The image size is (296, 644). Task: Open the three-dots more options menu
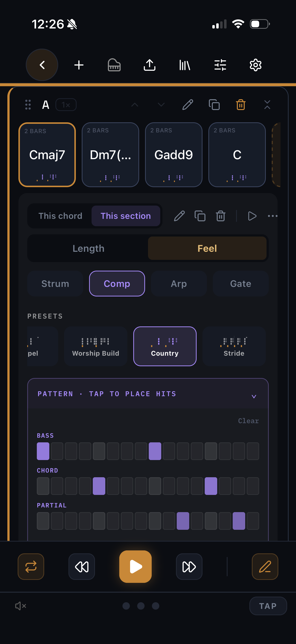point(273,216)
